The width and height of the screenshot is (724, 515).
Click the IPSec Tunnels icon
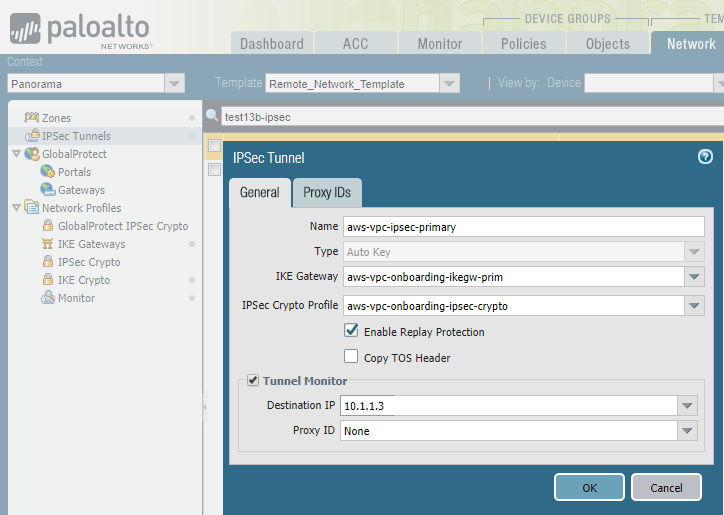[x=32, y=135]
